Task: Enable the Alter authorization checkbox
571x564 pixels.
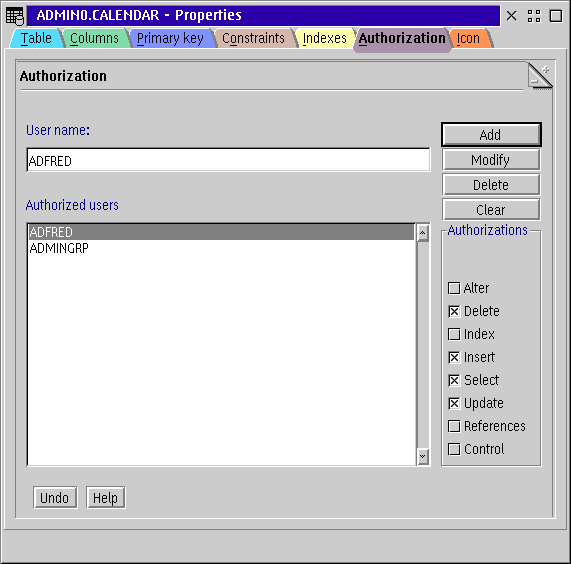Action: [x=454, y=288]
